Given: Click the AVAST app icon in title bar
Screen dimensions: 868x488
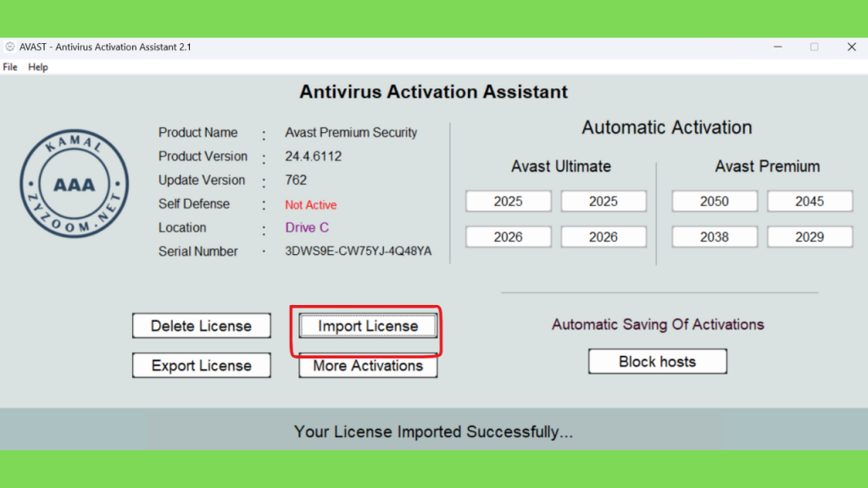Looking at the screenshot, I should 10,47.
